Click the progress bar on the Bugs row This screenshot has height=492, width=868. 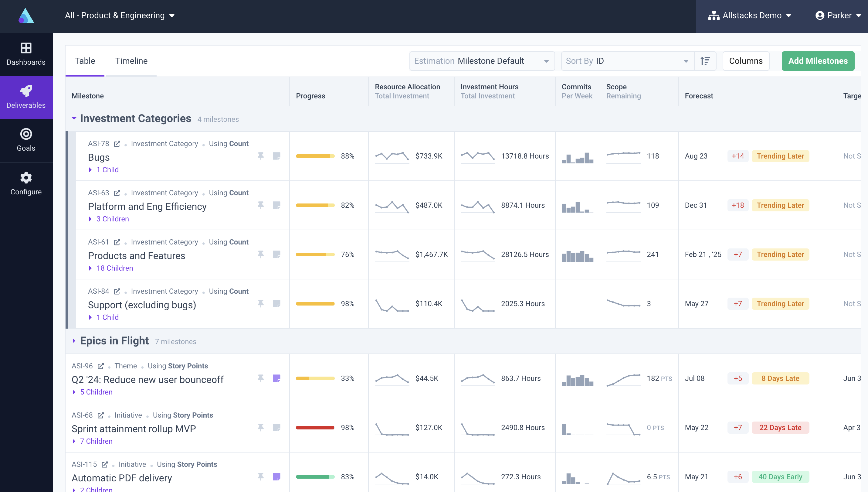tap(315, 156)
